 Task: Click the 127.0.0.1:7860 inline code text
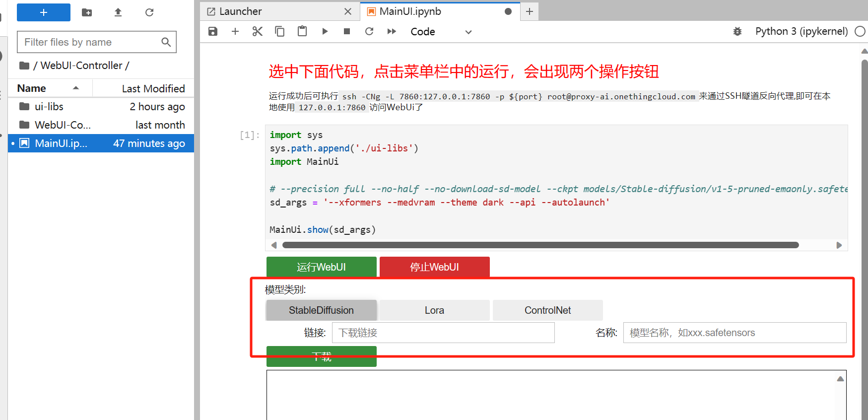[x=332, y=107]
